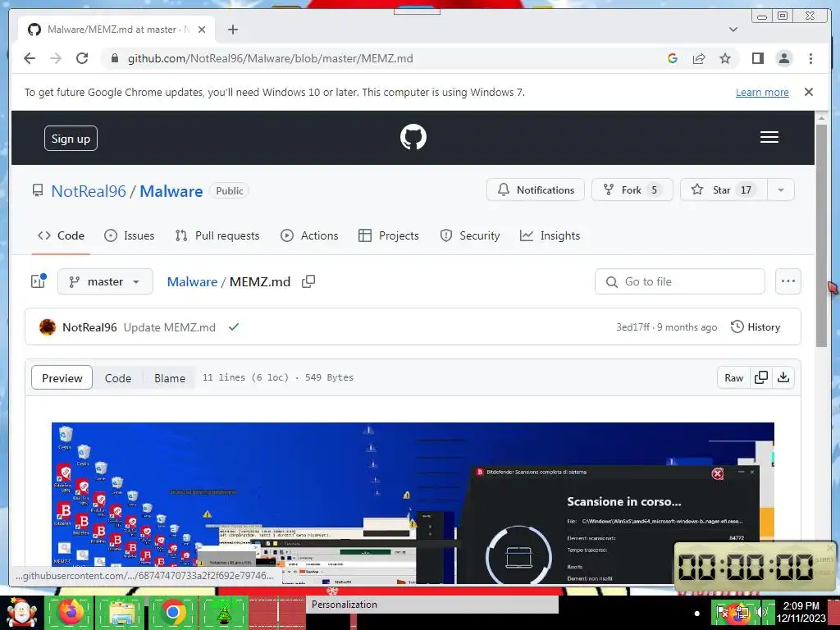Open NotReal96 commit author link
The width and height of the screenshot is (840, 630).
coord(89,327)
